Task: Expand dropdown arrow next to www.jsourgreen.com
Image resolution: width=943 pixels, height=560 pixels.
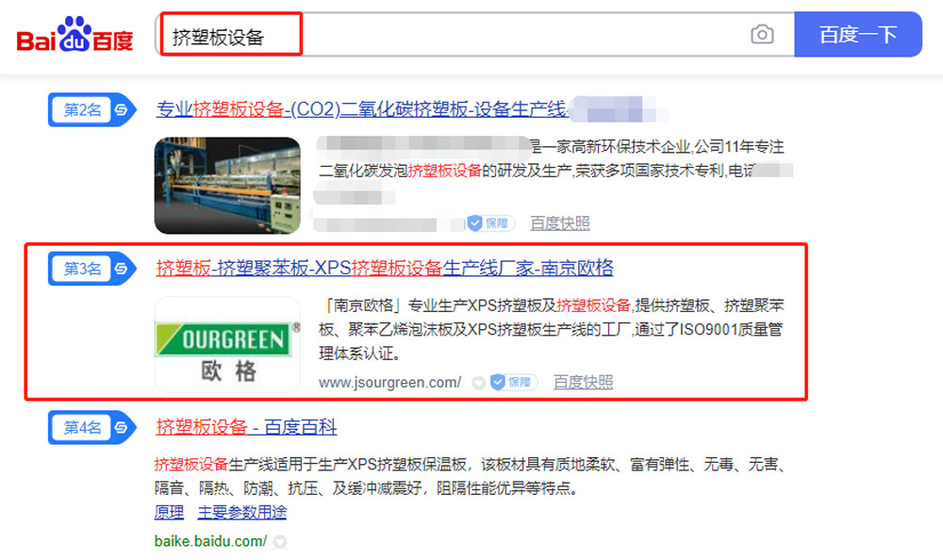Action: [x=478, y=383]
